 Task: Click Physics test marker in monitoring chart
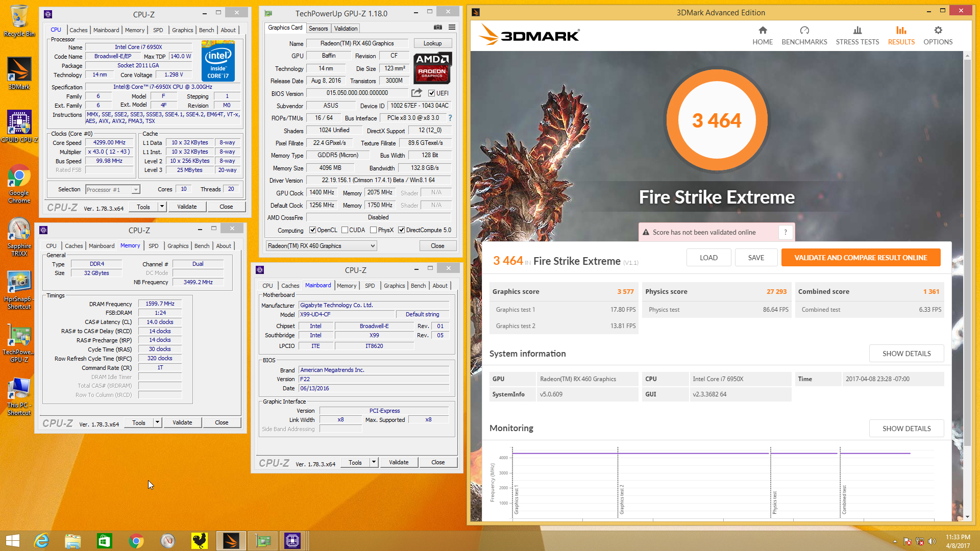tap(774, 502)
